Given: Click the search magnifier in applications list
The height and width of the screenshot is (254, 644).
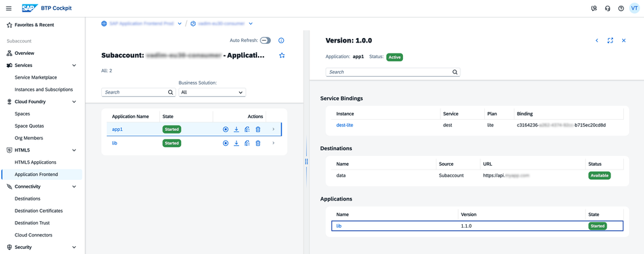Looking at the screenshot, I should tap(171, 92).
